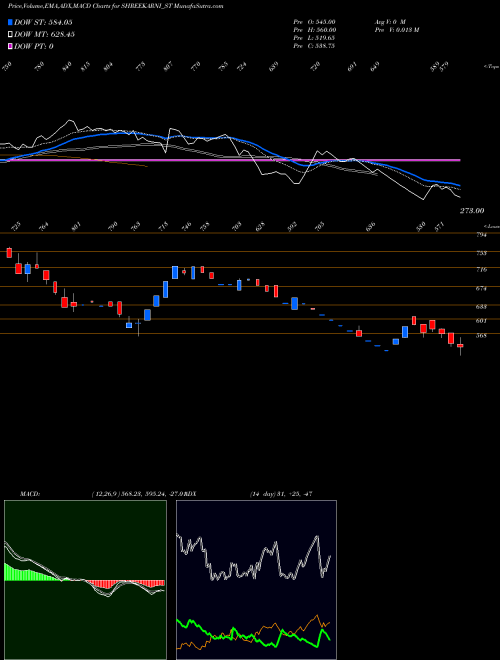Image resolution: width=500 pixels, height=660 pixels.
Task: Select the 'DOW PT: 0' legend label
Action: point(34,46)
